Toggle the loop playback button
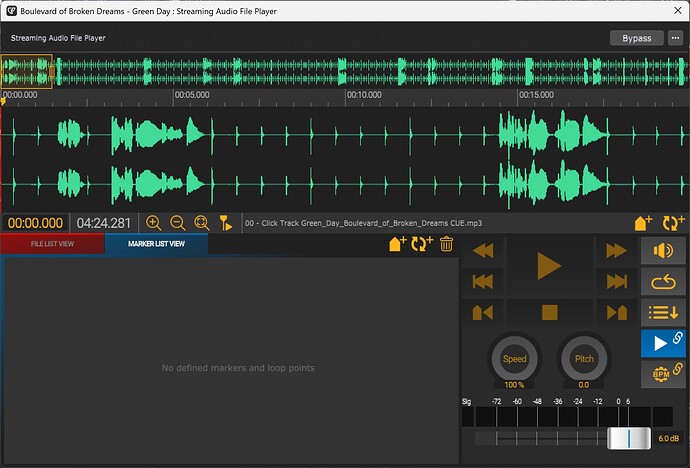This screenshot has height=468, width=690. pos(663,282)
